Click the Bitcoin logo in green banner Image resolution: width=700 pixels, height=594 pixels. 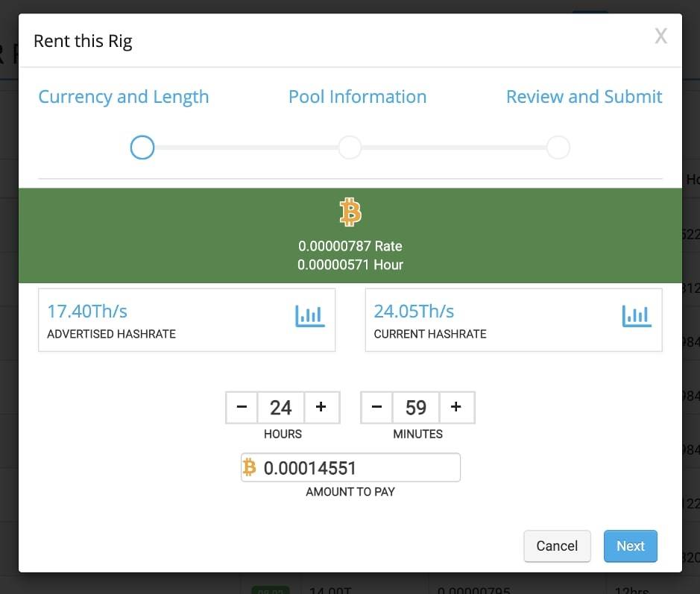[350, 212]
